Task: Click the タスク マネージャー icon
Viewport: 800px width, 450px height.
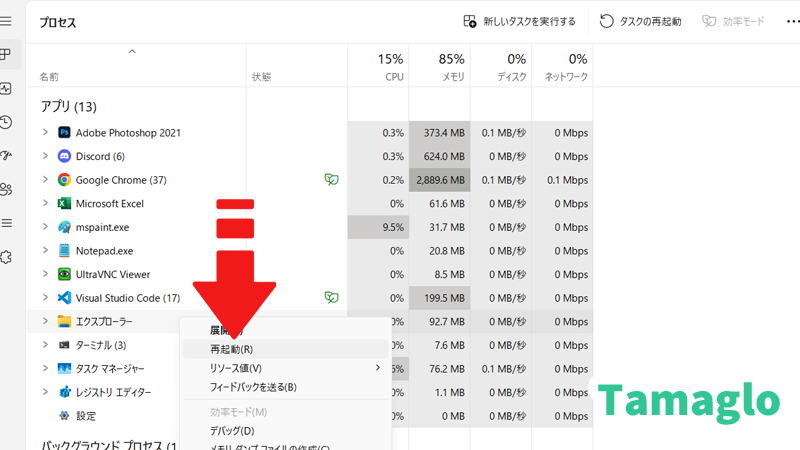Action: 64,368
